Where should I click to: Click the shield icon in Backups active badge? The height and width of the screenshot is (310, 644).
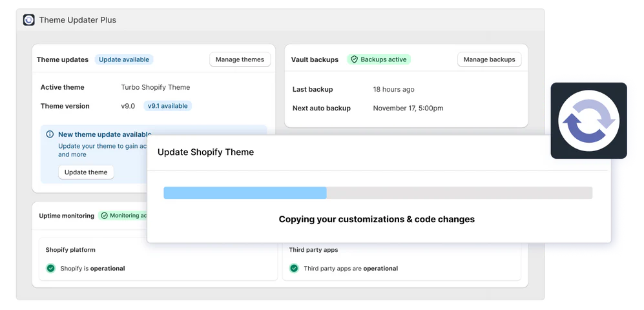pos(354,59)
